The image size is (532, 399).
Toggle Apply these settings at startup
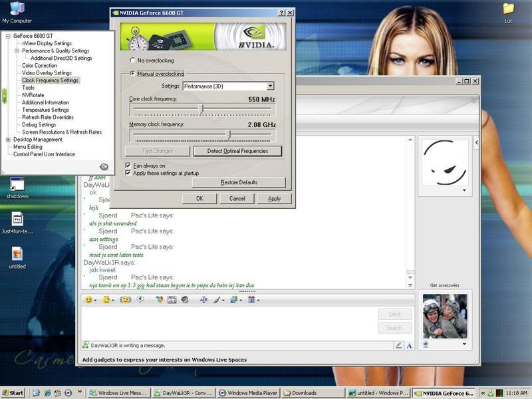click(128, 173)
